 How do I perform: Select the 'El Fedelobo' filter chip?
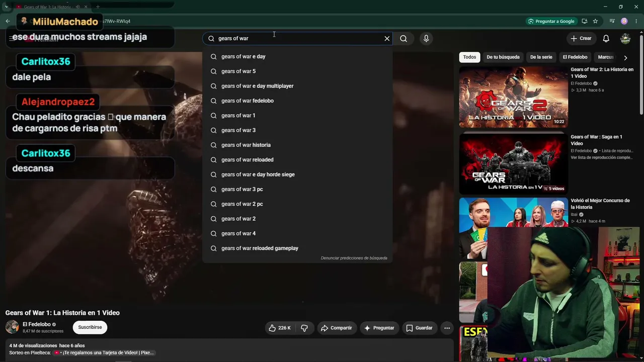coord(575,57)
